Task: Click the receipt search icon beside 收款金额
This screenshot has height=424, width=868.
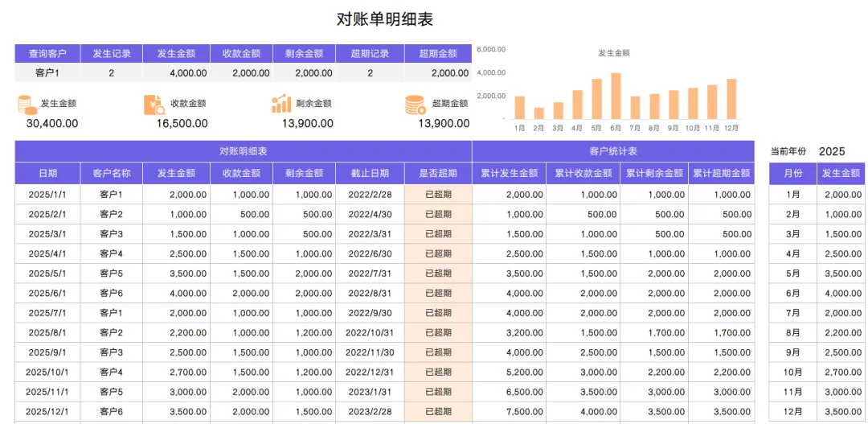Action: [152, 105]
